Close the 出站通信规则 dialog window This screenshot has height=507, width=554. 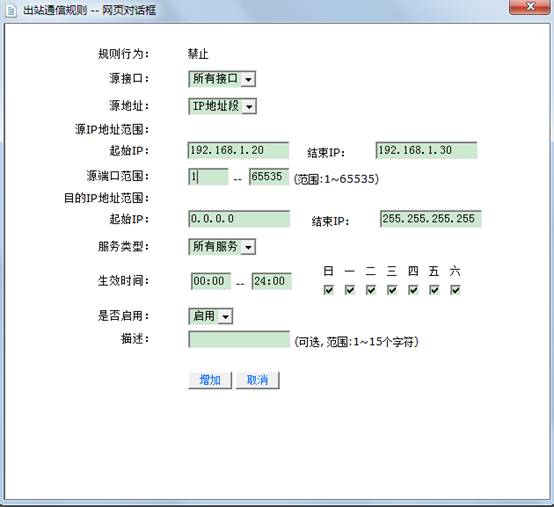coord(530,7)
